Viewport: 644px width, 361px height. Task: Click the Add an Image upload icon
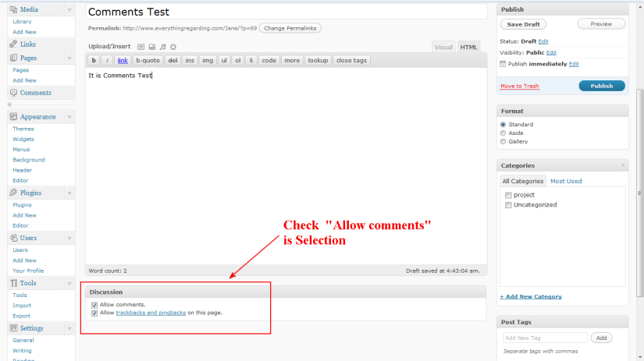(x=141, y=47)
